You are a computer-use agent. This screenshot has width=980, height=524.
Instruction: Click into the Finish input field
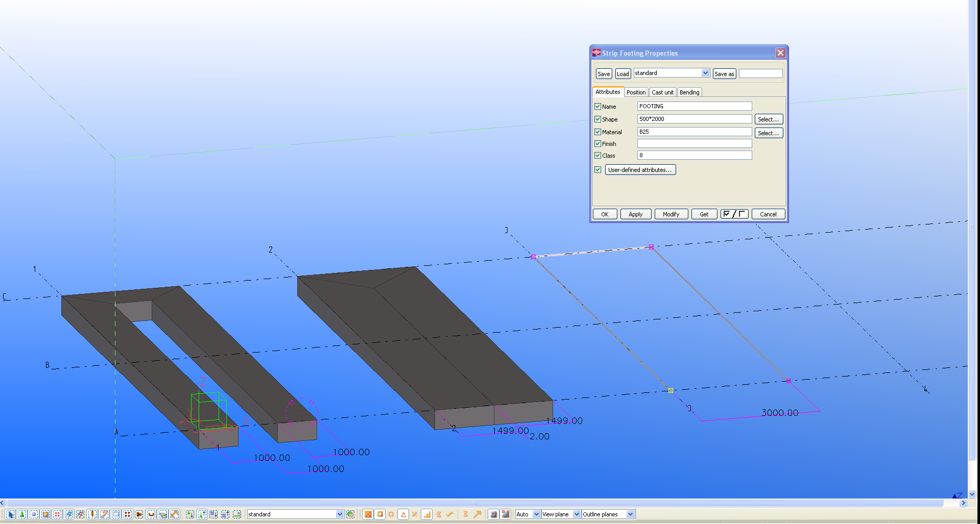click(694, 144)
